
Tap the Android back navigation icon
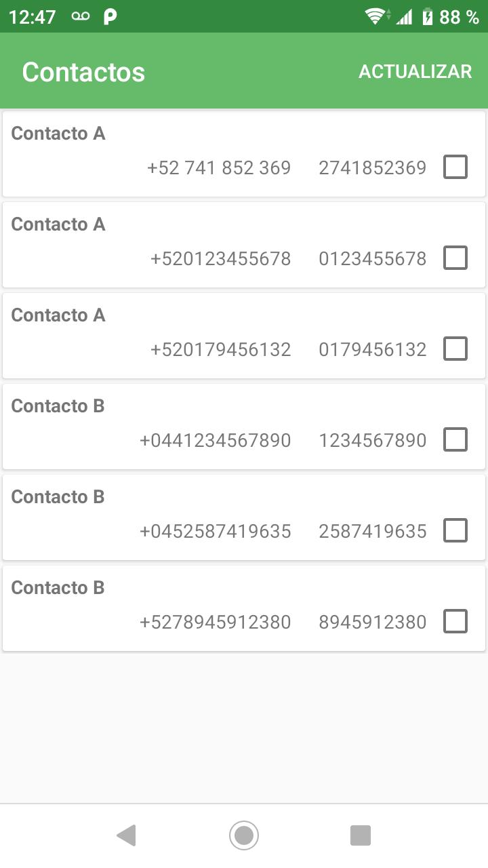(x=127, y=835)
